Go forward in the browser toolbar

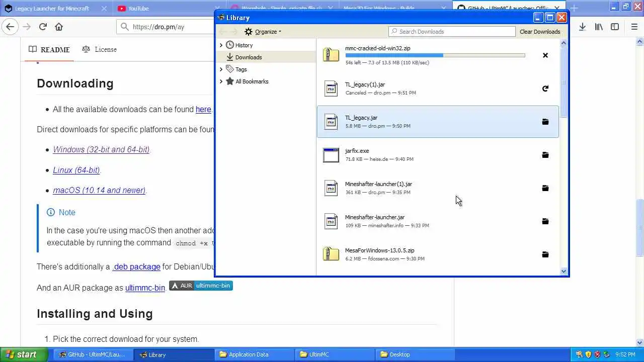[27, 27]
